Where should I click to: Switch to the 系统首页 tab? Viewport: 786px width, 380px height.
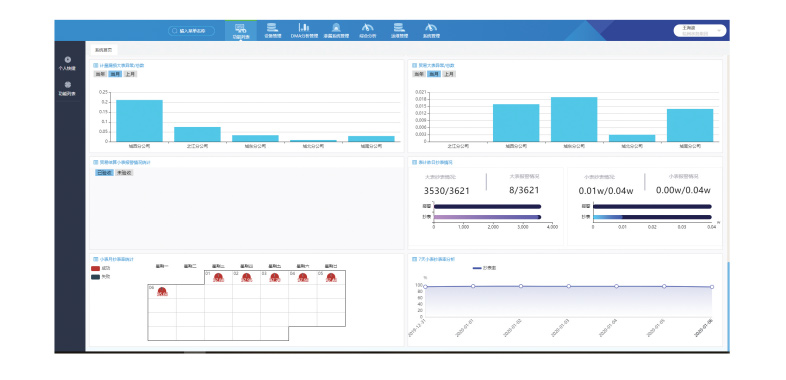[103, 50]
